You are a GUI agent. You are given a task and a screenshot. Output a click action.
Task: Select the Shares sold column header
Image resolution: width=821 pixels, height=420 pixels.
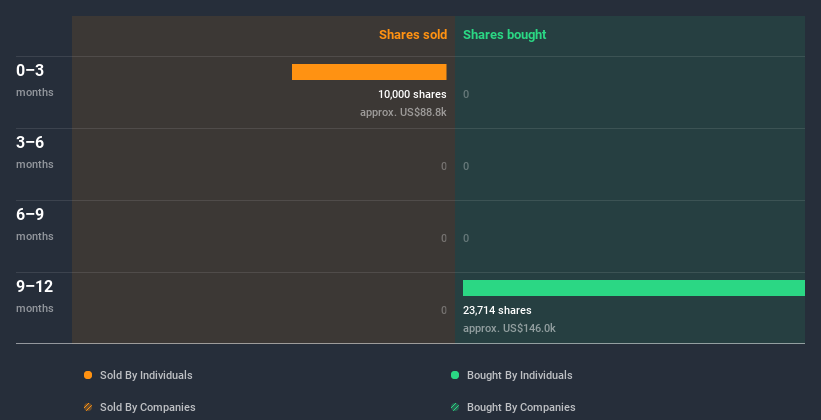[412, 35]
